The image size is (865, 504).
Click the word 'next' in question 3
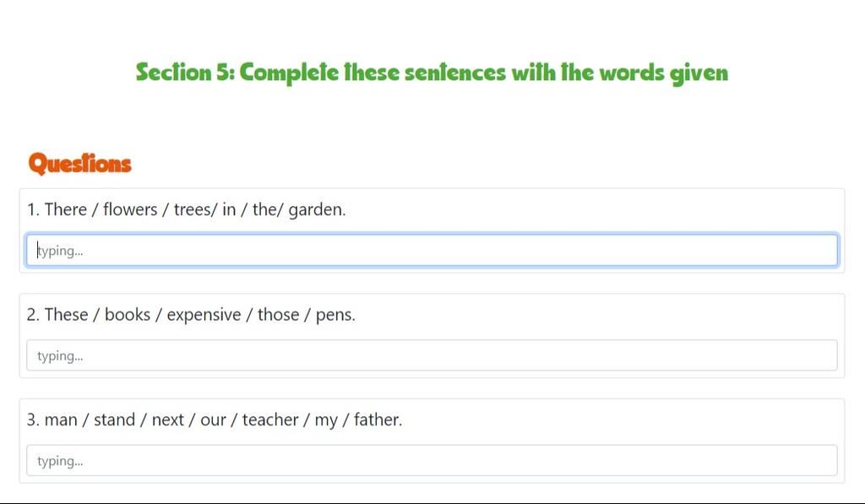tap(168, 420)
